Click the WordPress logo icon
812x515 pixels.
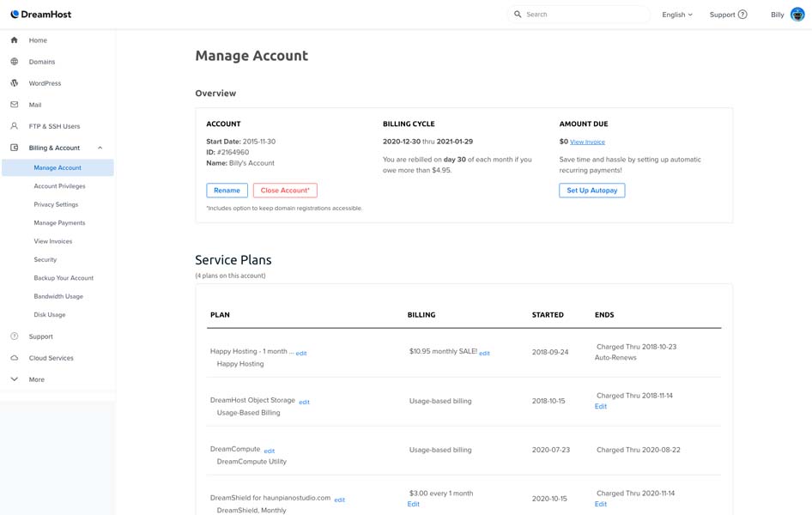pos(15,82)
